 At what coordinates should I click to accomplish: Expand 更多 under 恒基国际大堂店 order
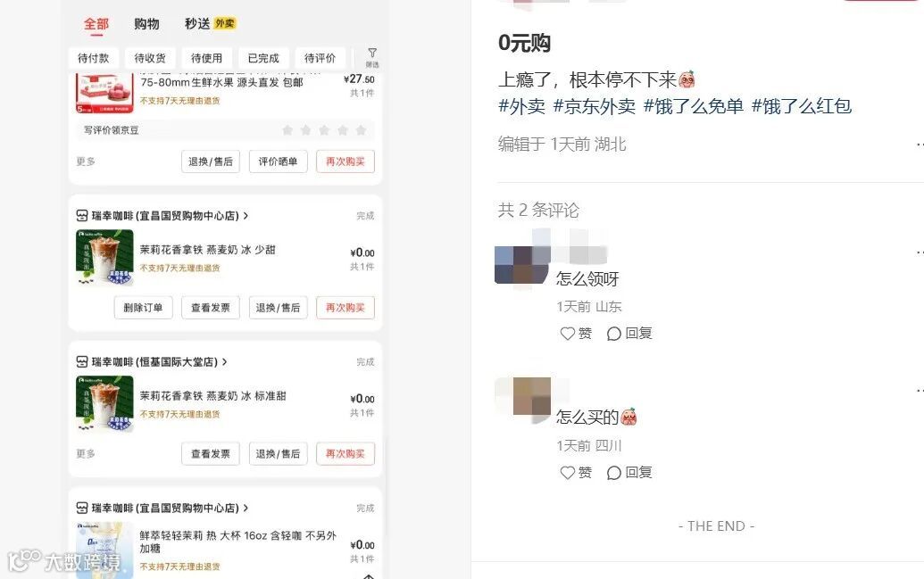[86, 453]
